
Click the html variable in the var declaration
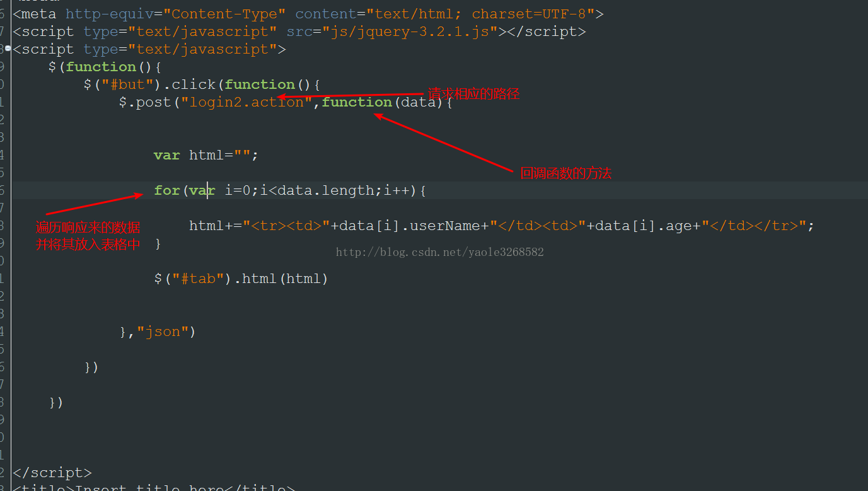pos(207,155)
